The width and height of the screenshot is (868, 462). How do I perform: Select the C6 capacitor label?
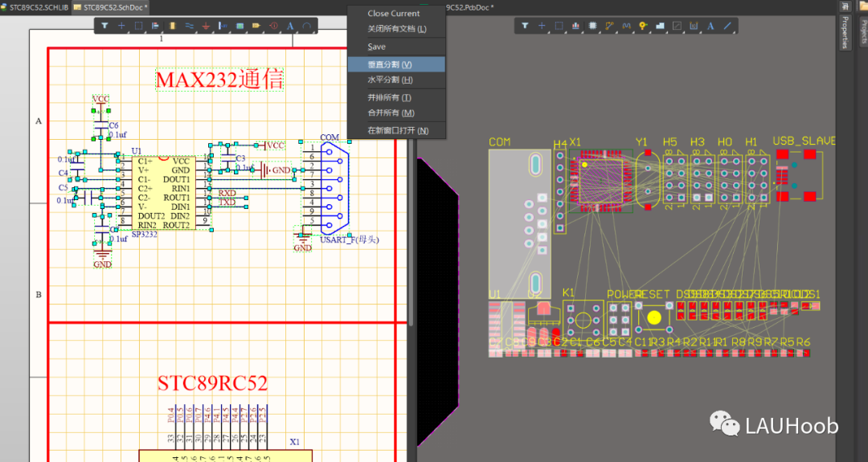tap(113, 125)
